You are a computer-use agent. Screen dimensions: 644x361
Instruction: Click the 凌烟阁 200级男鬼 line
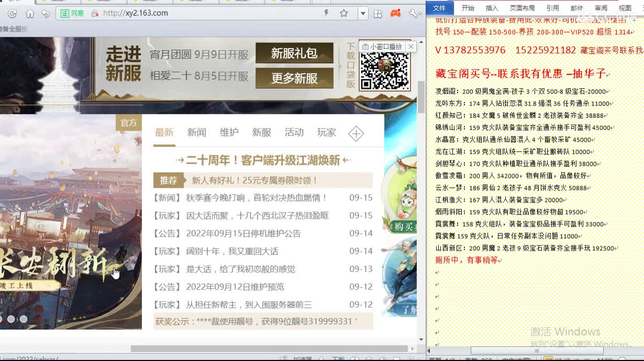coord(523,91)
